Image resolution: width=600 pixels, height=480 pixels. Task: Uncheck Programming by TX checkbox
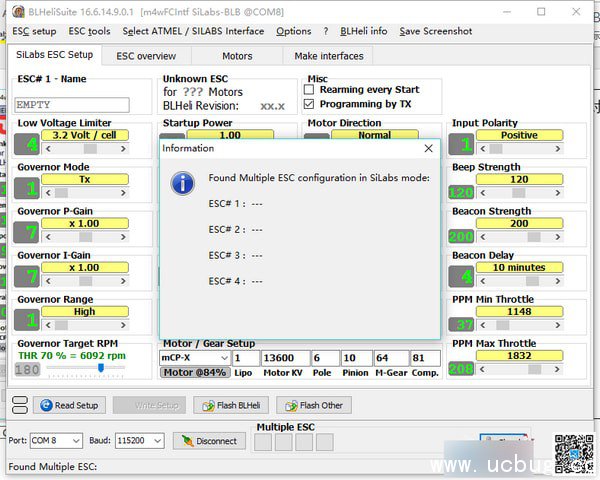pos(309,104)
